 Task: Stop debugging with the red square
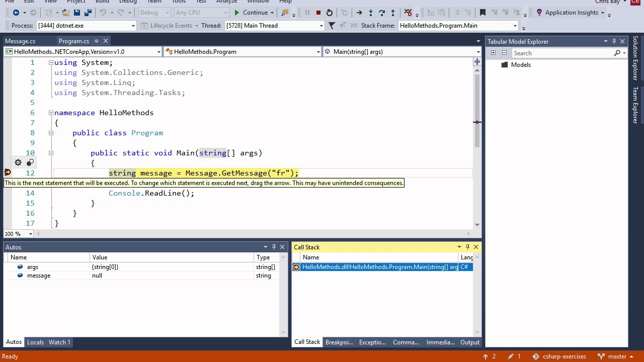[x=318, y=13]
